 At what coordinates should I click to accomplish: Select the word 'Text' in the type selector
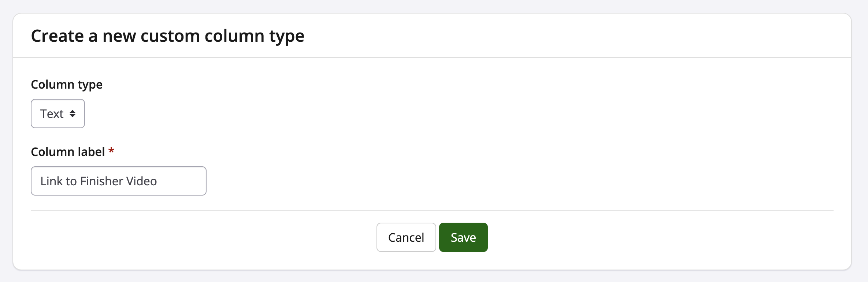click(x=52, y=114)
